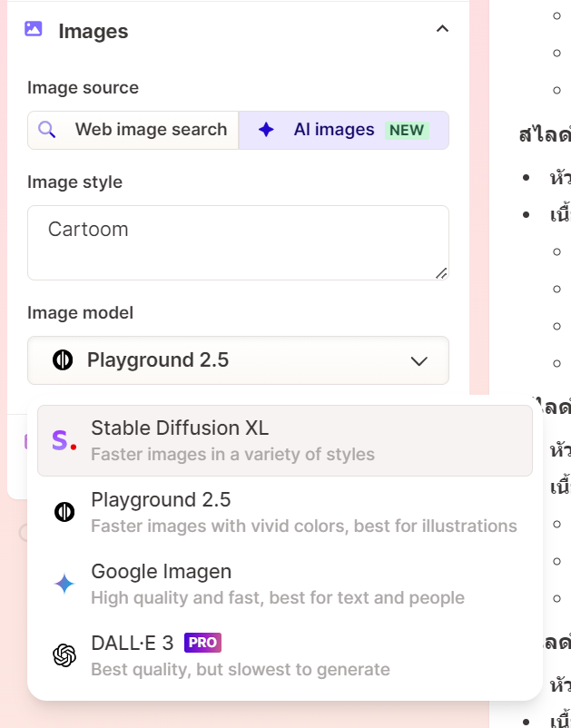Click 'Faster images in a variety of styles' text

tap(232, 454)
